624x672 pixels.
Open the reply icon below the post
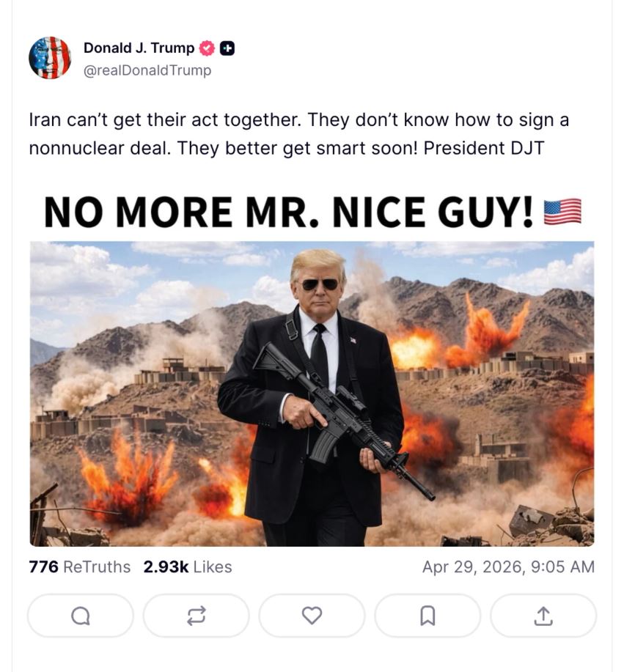tap(81, 616)
